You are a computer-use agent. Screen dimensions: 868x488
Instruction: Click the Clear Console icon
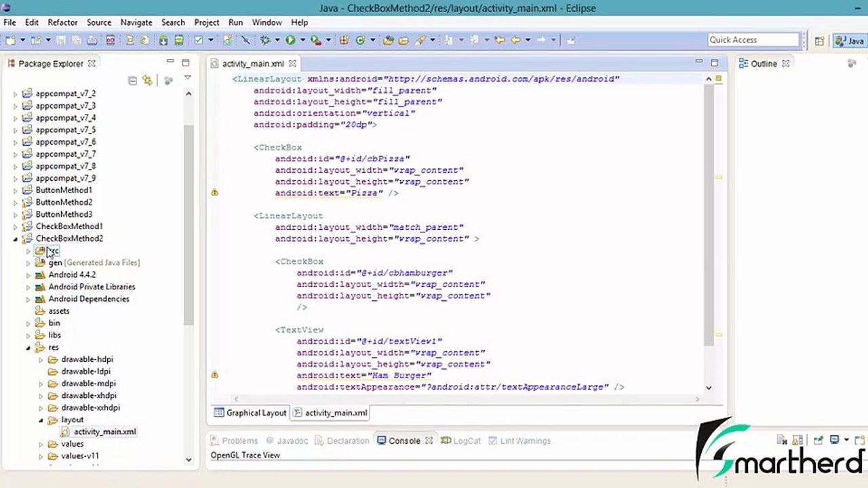coord(782,441)
